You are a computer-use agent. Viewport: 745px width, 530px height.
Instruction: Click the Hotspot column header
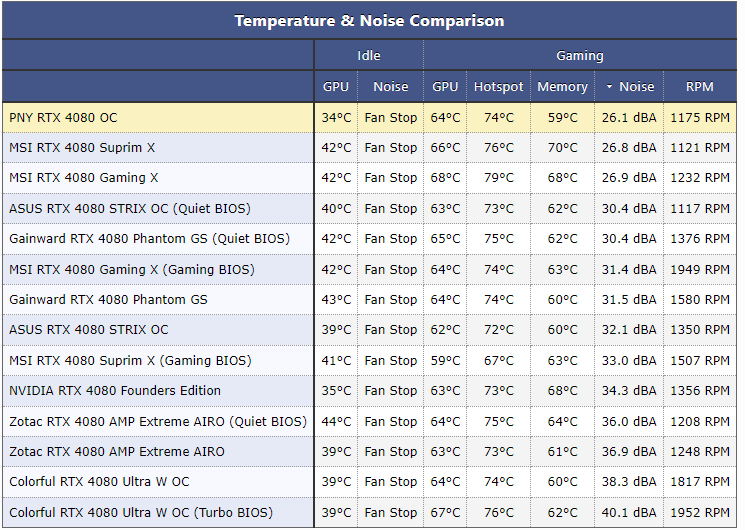point(498,87)
